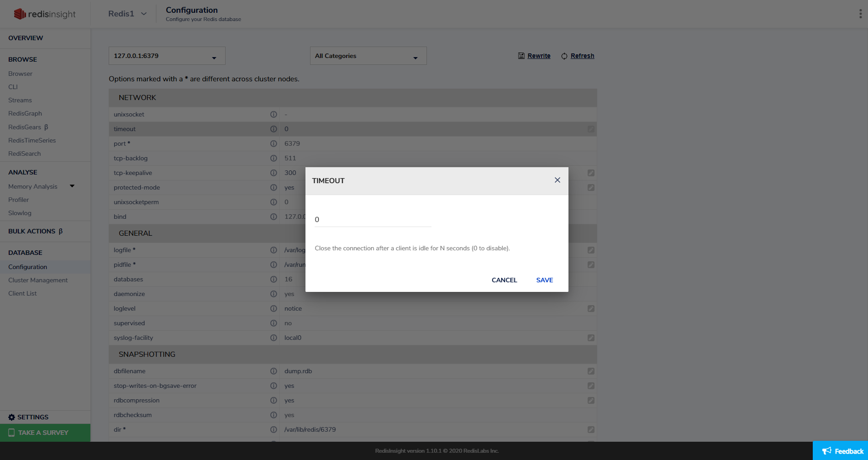Screen dimensions: 868x460
Task: Show info for timeout option
Action: pyautogui.click(x=274, y=129)
